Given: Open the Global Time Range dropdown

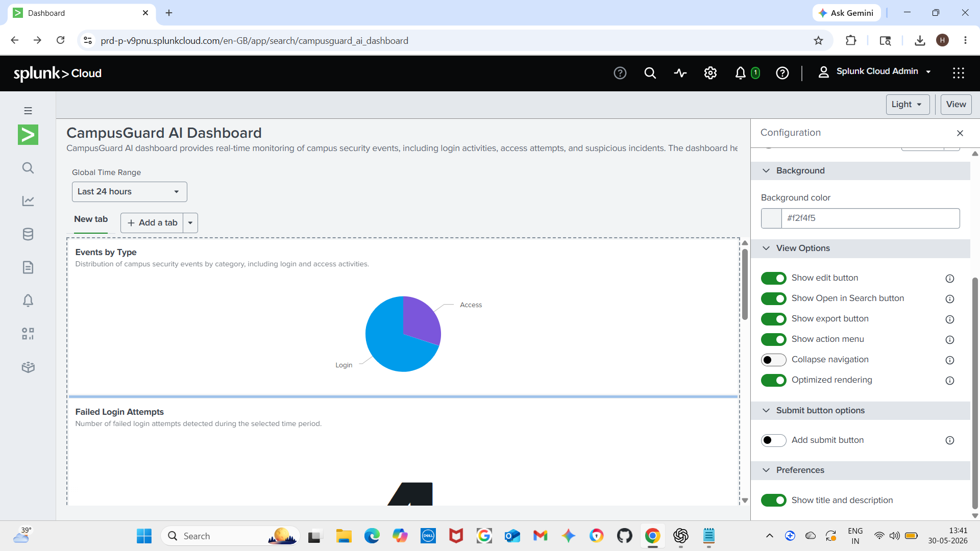Looking at the screenshot, I should point(130,192).
